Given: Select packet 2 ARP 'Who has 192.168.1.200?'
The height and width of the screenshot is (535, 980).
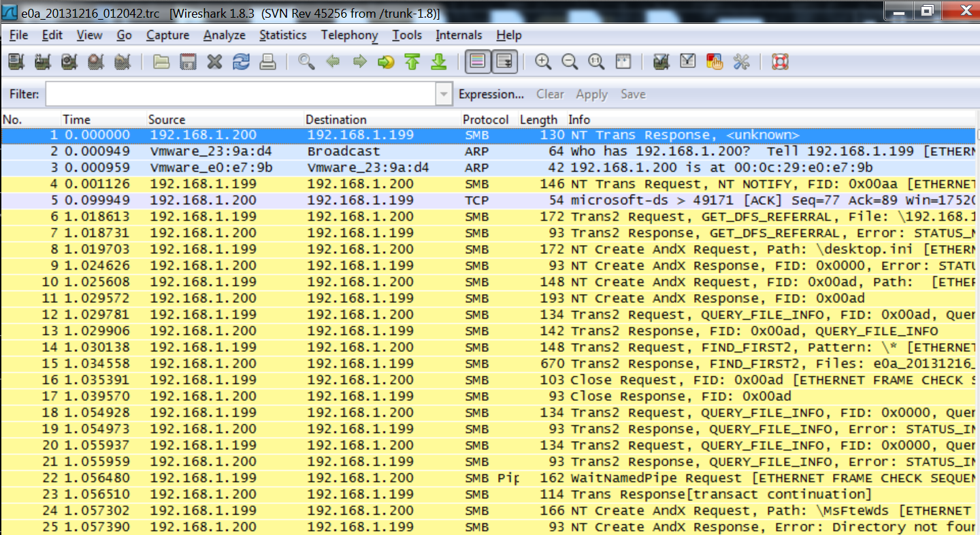Looking at the screenshot, I should pyautogui.click(x=490, y=151).
